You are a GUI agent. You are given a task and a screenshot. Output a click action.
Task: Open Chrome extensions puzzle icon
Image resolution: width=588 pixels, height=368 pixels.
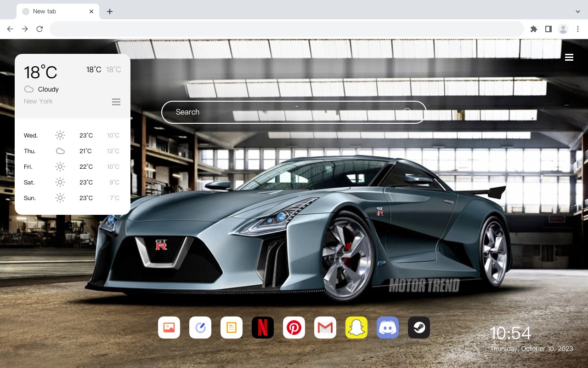pyautogui.click(x=533, y=29)
